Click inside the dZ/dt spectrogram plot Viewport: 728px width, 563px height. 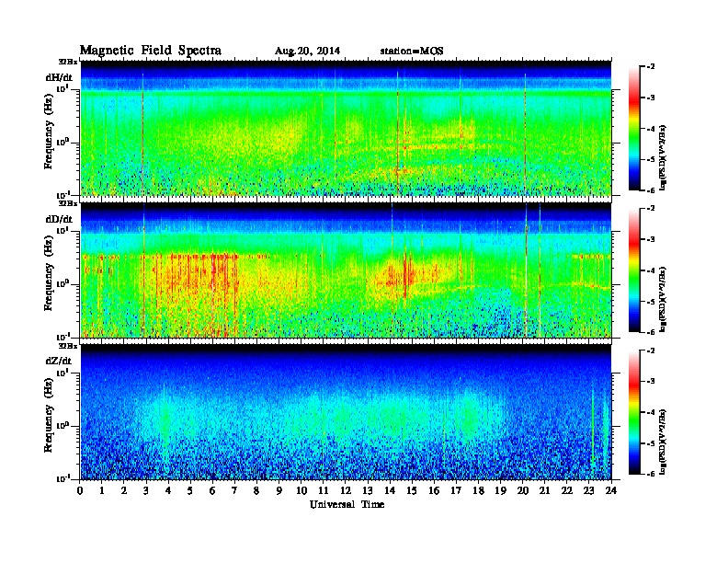click(x=346, y=412)
